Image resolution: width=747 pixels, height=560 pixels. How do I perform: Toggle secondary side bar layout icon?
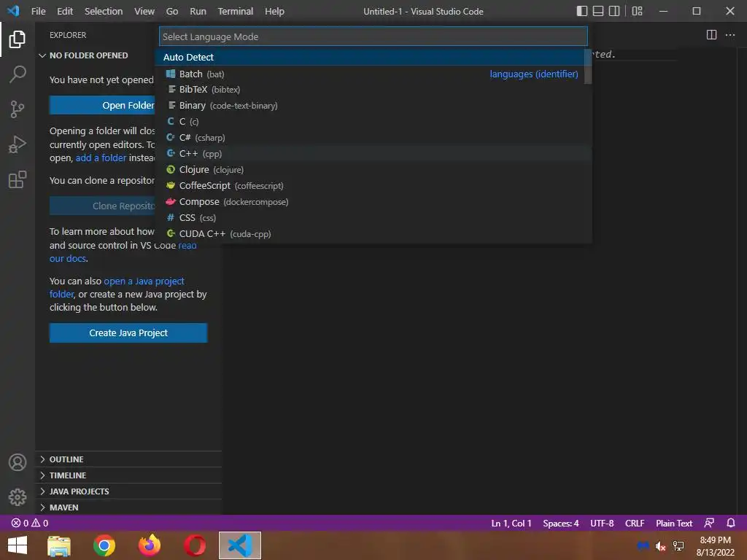(x=614, y=11)
